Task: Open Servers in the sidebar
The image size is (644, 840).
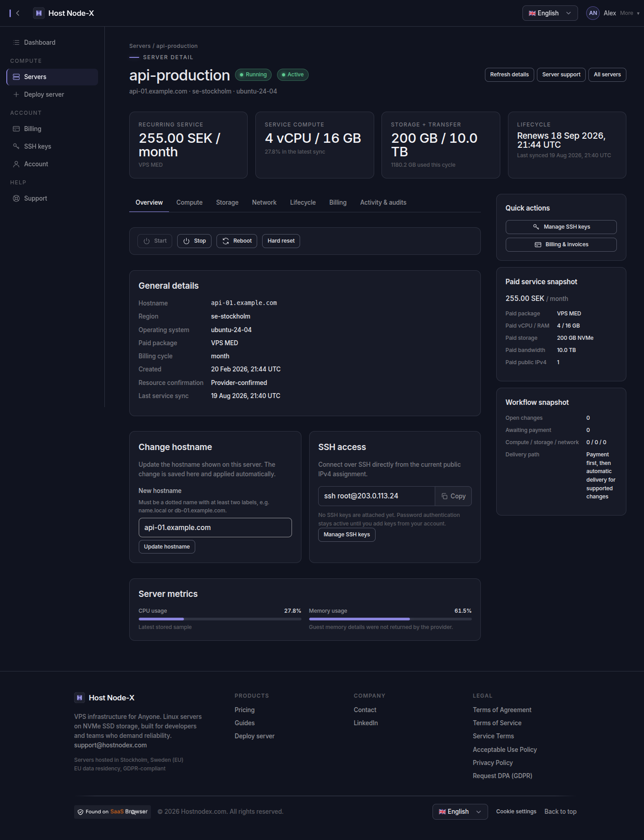Action: (x=52, y=77)
